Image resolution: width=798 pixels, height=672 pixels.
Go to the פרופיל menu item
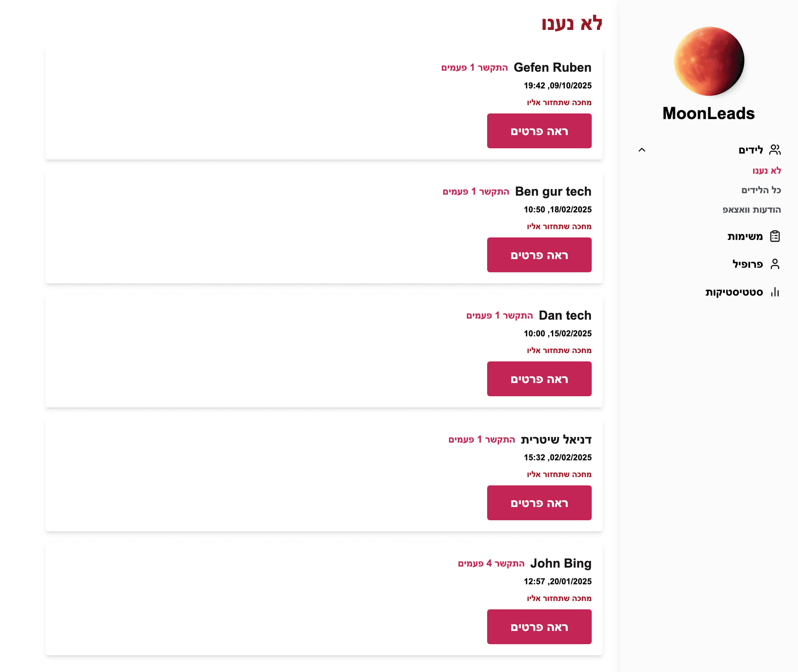[x=747, y=264]
